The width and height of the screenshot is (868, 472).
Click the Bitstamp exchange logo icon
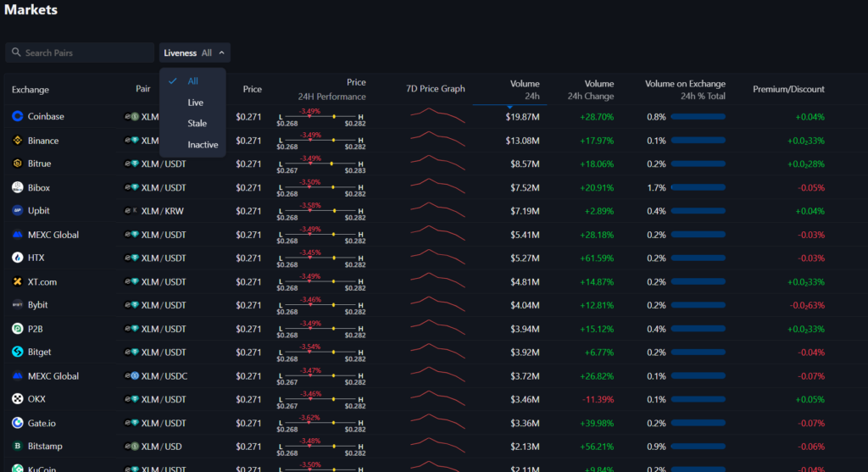pos(18,446)
